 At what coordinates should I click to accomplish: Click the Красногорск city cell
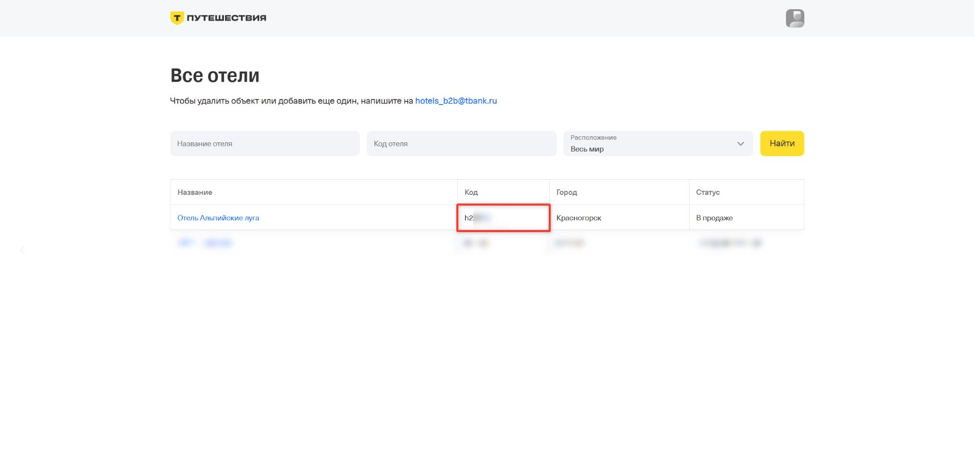pyautogui.click(x=579, y=218)
